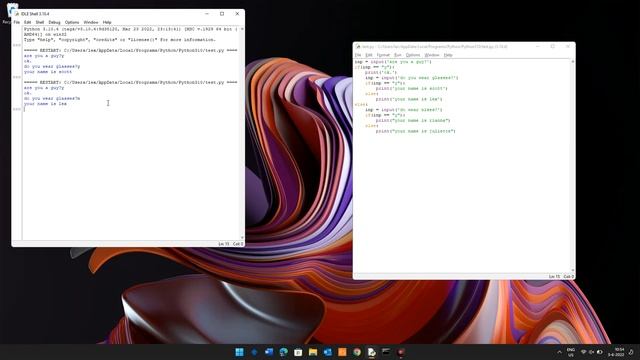Screen dimensions: 640x360
Task: Open the Outlook icon on taskbar
Action: click(x=328, y=352)
